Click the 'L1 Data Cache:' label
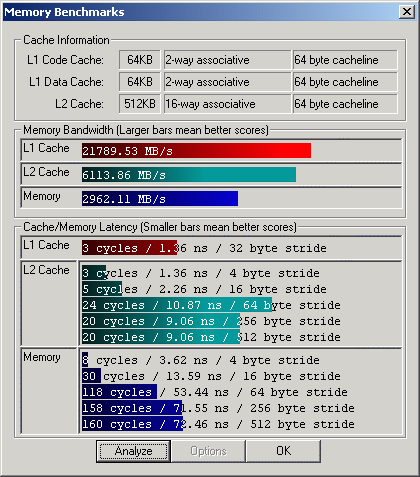This screenshot has width=420, height=477. coord(66,82)
